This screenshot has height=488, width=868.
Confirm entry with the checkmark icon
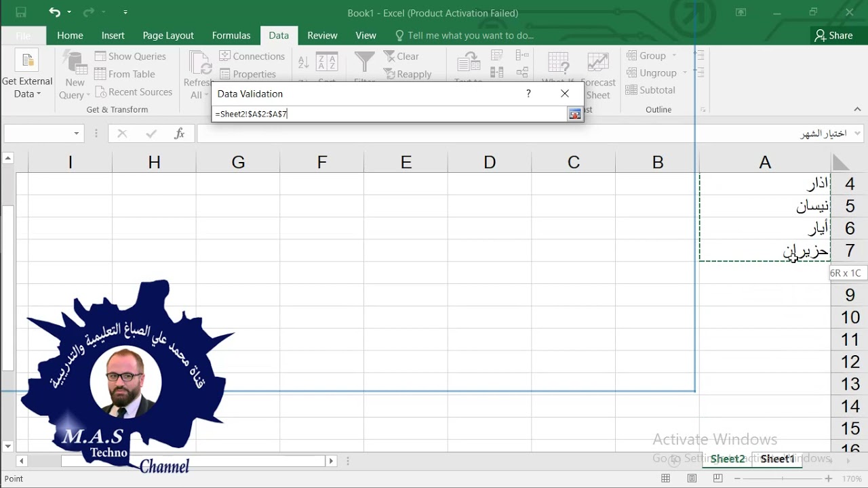tap(151, 134)
